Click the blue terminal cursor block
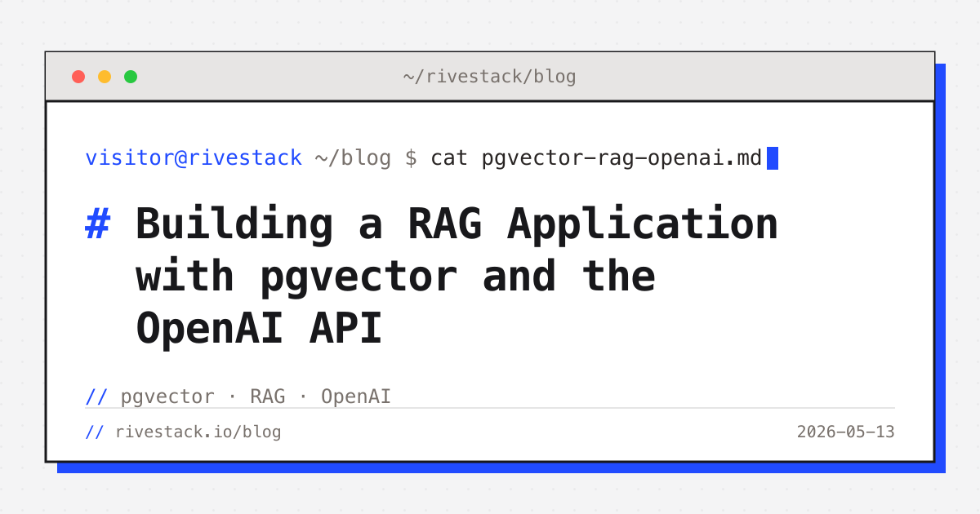 [x=773, y=157]
